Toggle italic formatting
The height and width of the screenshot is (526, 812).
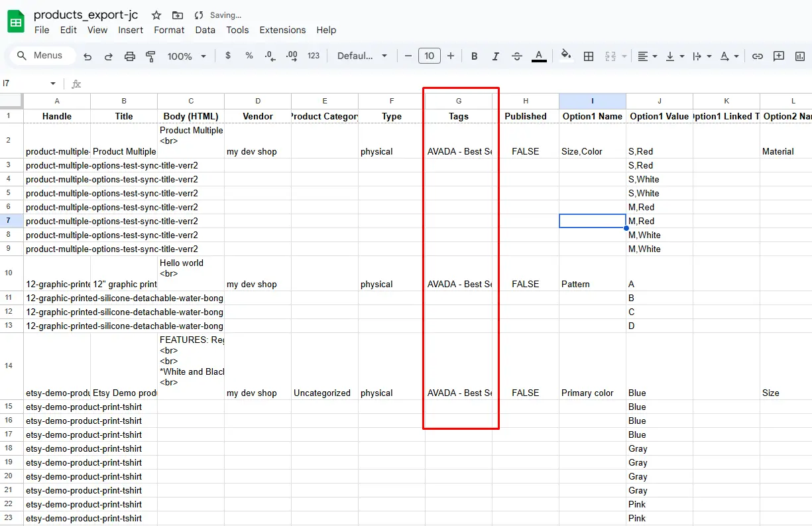pyautogui.click(x=495, y=56)
